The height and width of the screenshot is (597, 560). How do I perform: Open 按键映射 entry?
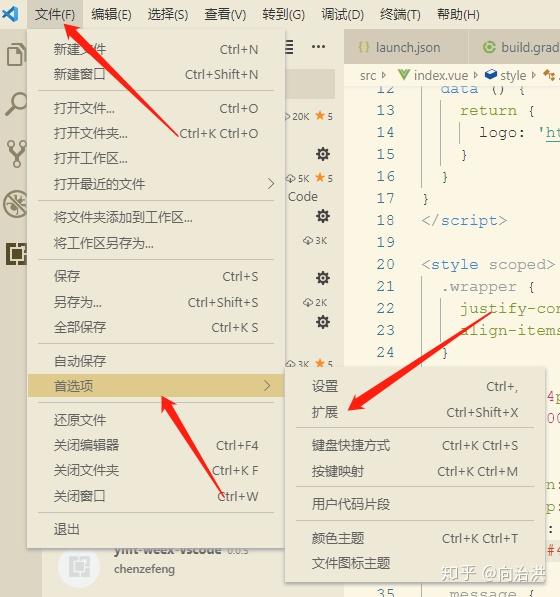(415, 471)
